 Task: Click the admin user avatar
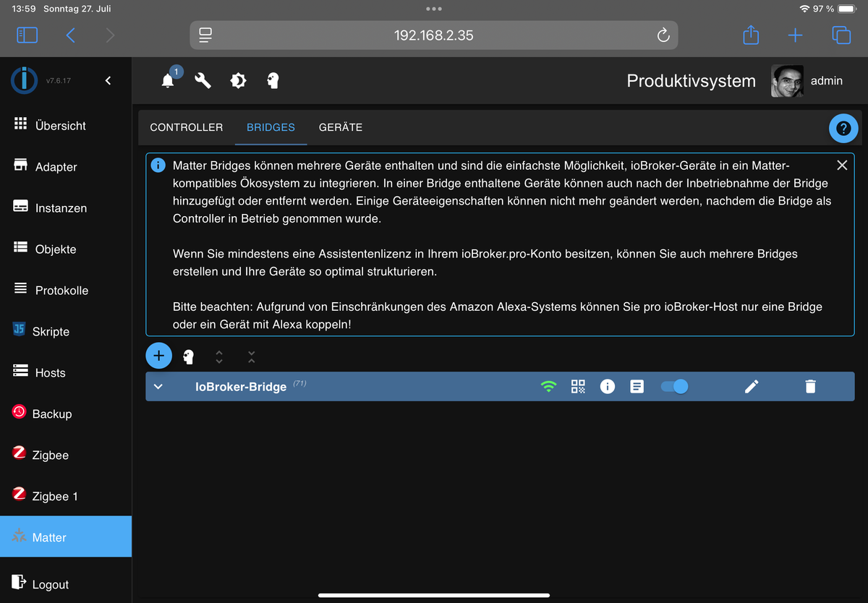[787, 81]
